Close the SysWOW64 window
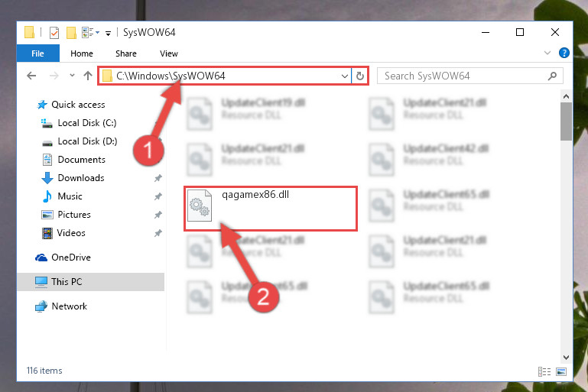The height and width of the screenshot is (392, 588). [x=555, y=32]
